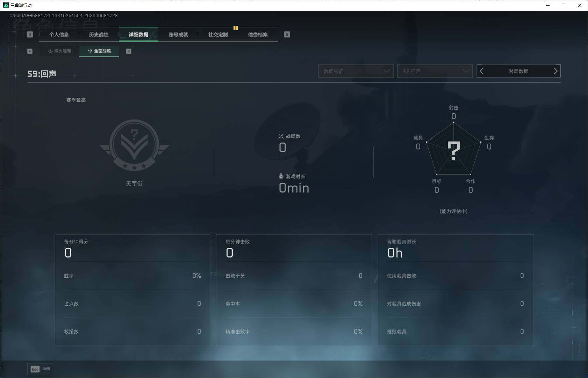Expand the 数据总览 dropdown
This screenshot has width=588, height=378.
356,71
